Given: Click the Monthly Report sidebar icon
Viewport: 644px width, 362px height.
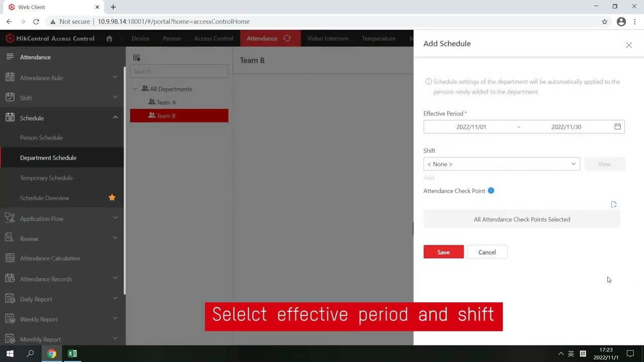Looking at the screenshot, I should (x=10, y=339).
